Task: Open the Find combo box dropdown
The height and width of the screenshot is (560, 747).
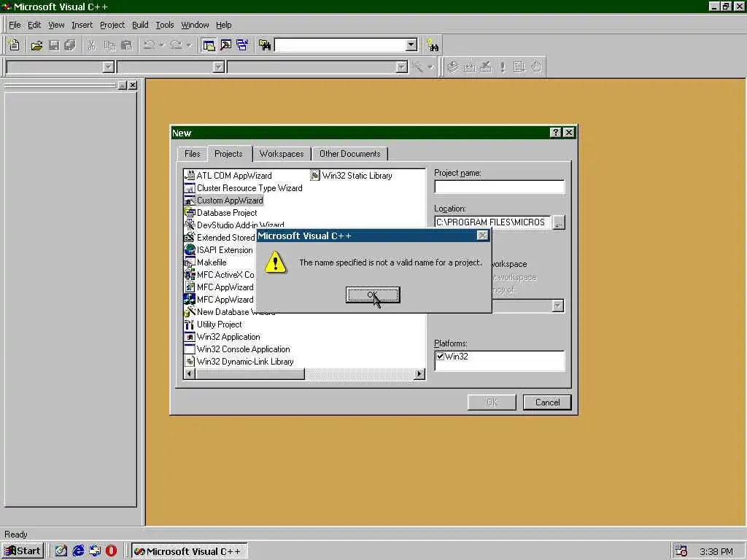Action: coord(411,45)
